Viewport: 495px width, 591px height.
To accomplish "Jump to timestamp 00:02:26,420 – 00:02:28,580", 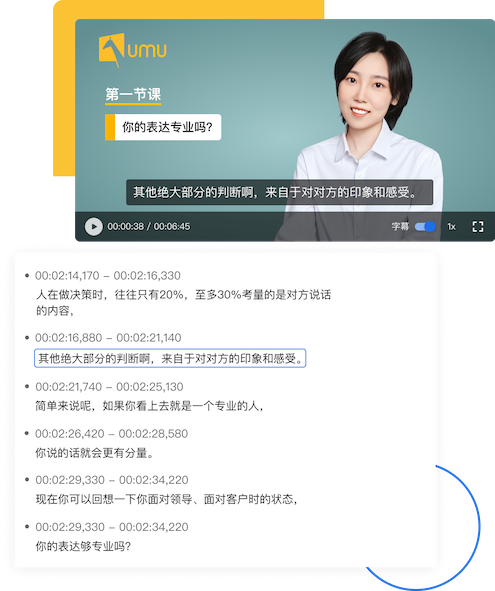I will tap(112, 433).
